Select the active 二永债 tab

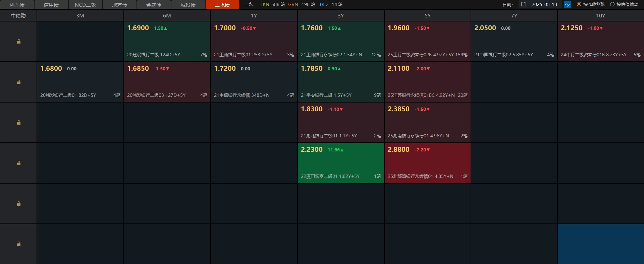coord(222,5)
